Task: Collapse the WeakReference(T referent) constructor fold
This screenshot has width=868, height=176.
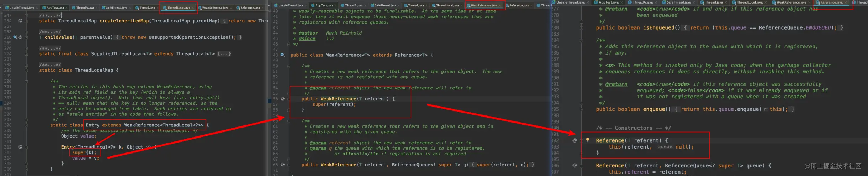Action: [289, 99]
